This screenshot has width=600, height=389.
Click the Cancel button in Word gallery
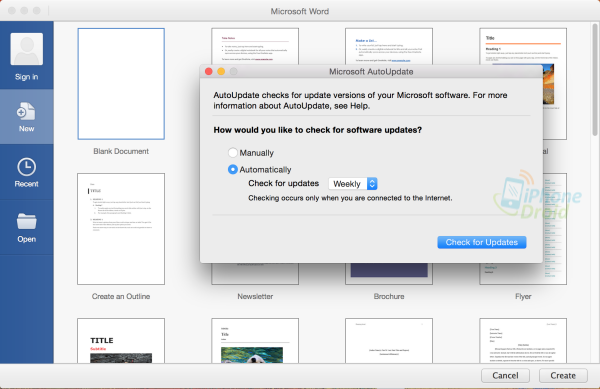(505, 375)
